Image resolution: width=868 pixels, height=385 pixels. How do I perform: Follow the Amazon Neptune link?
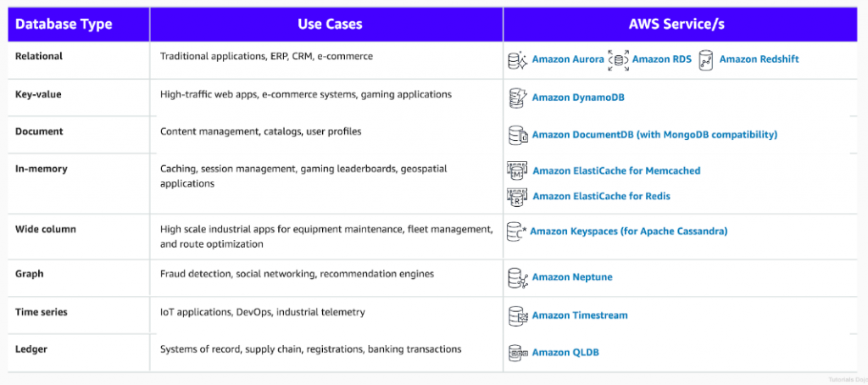click(x=572, y=277)
